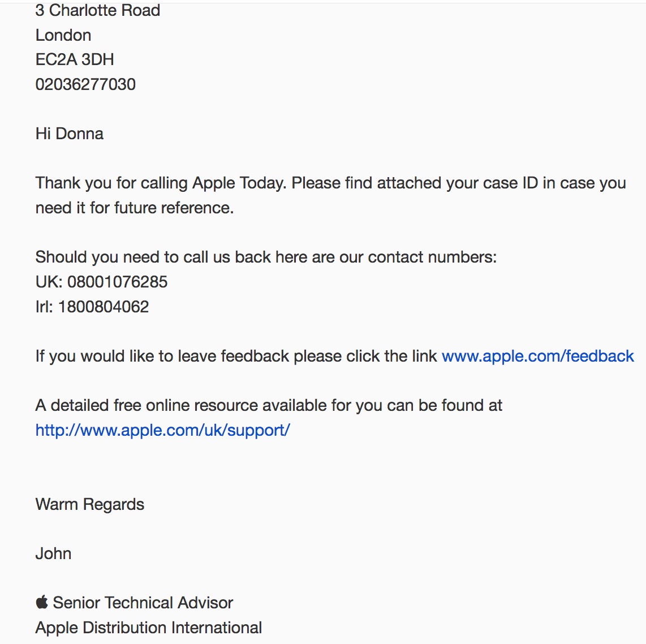Click the "London" address line
The image size is (646, 644).
[x=63, y=35]
